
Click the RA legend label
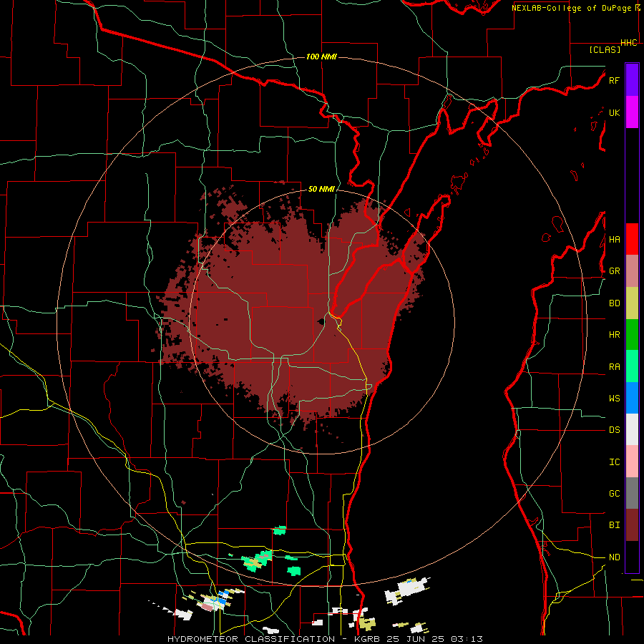pos(614,367)
